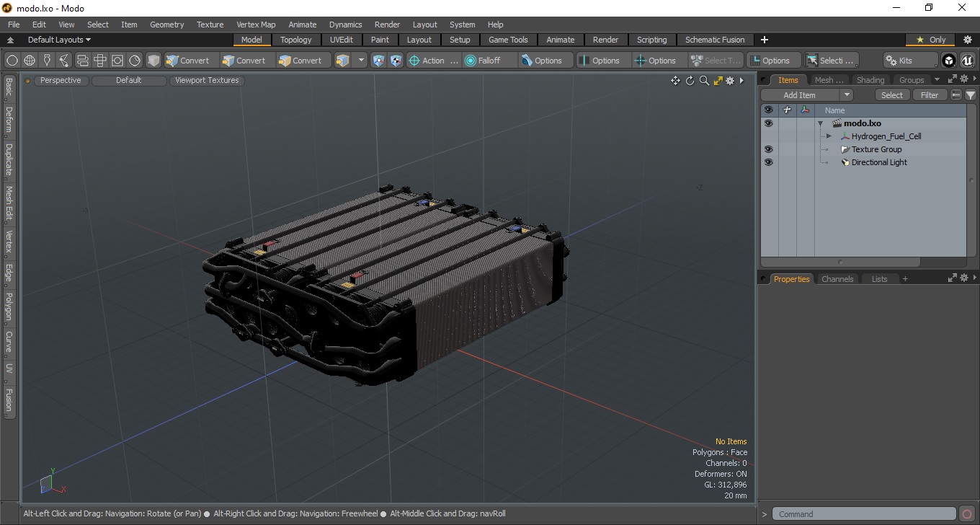The height and width of the screenshot is (525, 980).
Task: Click the globe sphere primitive toolbar icon
Action: coord(30,61)
